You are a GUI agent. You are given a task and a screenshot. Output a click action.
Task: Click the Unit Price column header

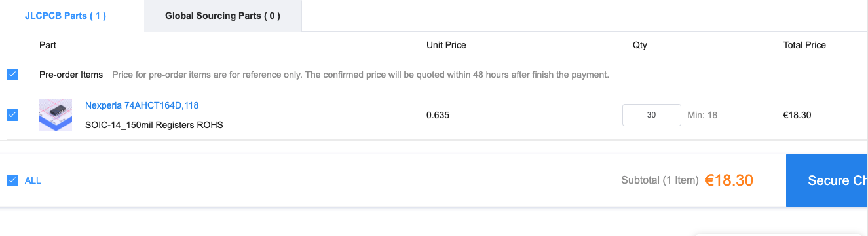[446, 45]
